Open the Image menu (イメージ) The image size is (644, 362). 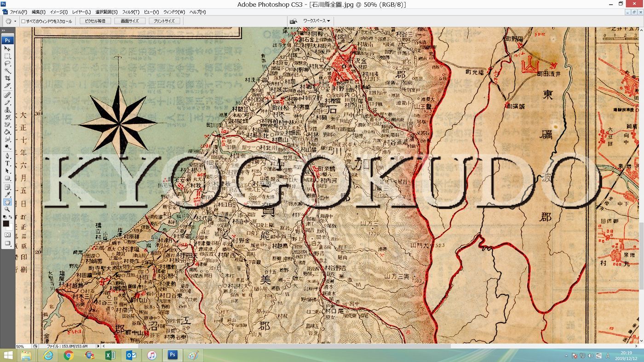point(59,12)
